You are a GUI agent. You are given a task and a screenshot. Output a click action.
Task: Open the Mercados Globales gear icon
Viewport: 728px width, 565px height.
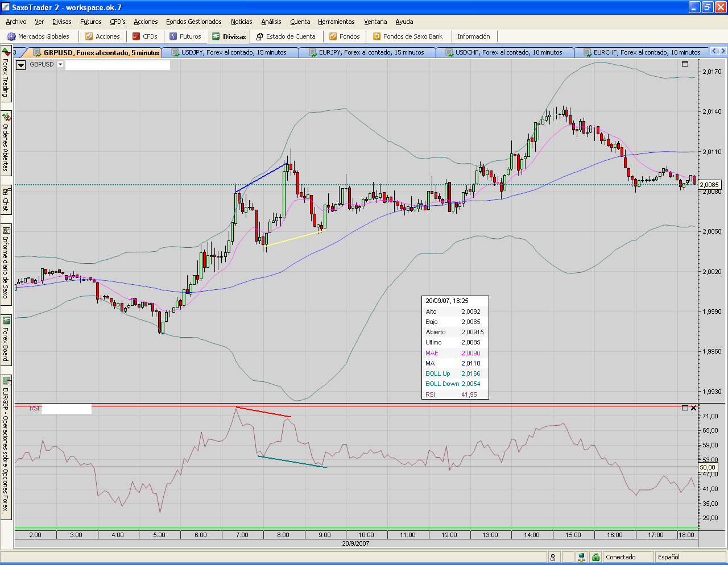click(11, 36)
